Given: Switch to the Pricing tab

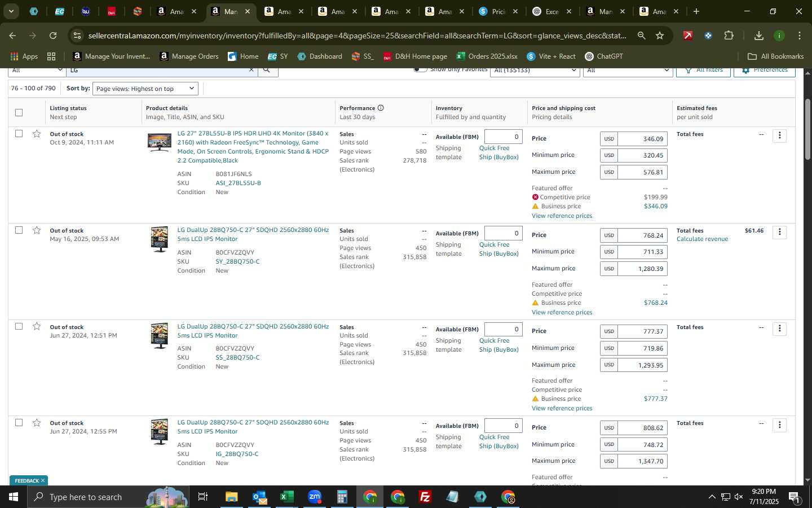Looking at the screenshot, I should click(498, 11).
